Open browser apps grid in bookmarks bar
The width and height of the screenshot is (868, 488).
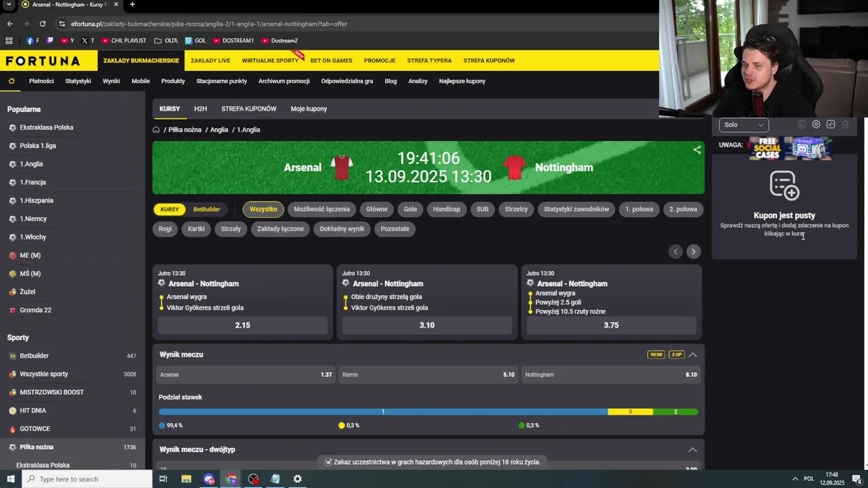point(9,41)
